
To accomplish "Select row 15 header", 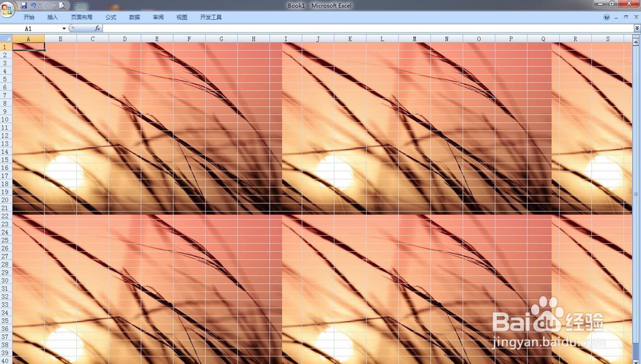I will coord(6,160).
